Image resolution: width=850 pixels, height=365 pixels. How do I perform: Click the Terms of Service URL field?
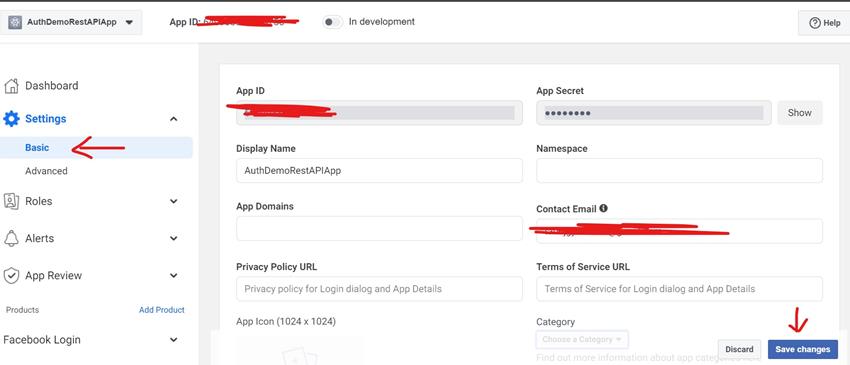[x=679, y=289]
